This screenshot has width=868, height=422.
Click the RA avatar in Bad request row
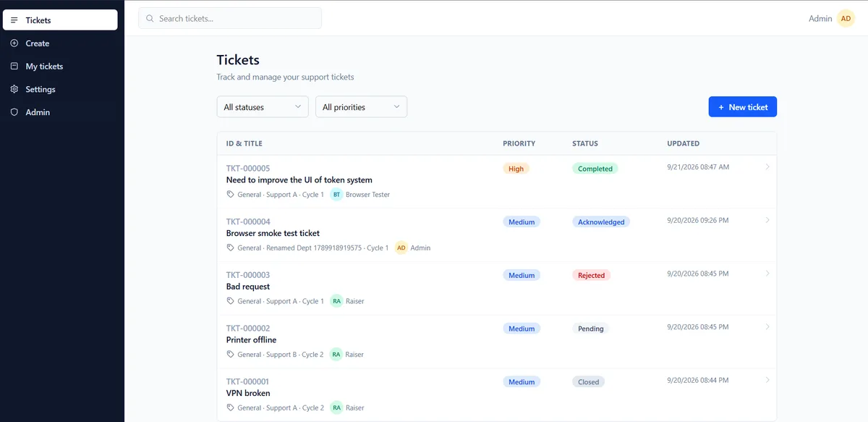click(x=336, y=301)
